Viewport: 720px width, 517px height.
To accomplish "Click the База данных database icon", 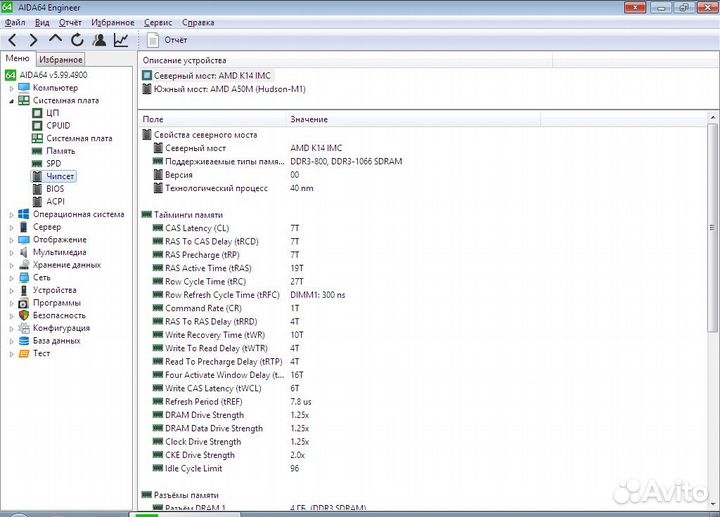I will pos(24,341).
